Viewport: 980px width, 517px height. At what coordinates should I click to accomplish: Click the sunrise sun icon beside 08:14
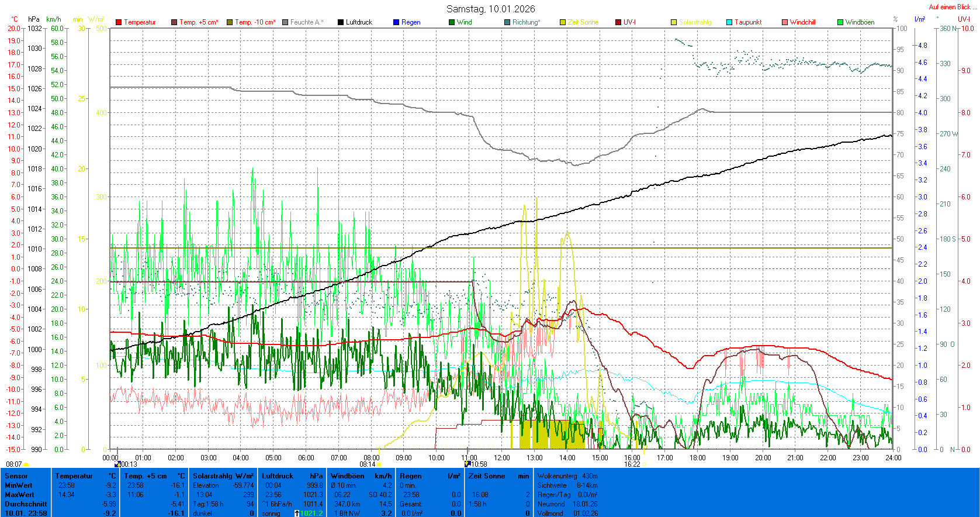[x=379, y=464]
